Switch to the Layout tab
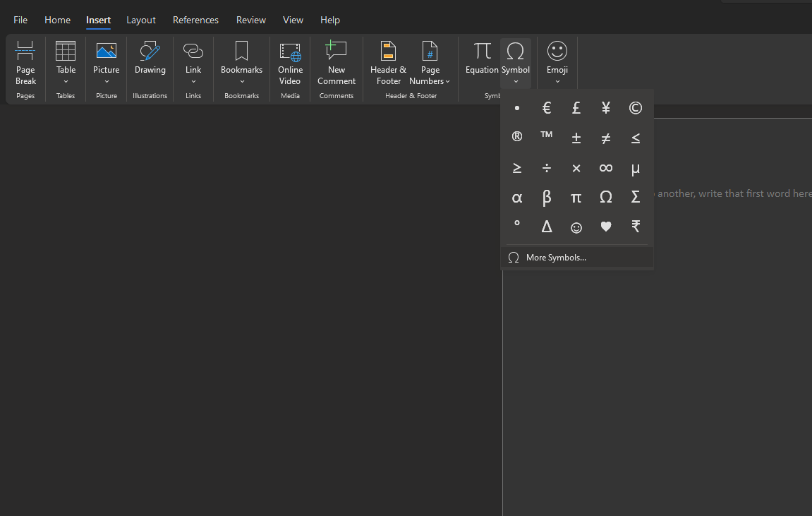This screenshot has width=812, height=516. [141, 20]
